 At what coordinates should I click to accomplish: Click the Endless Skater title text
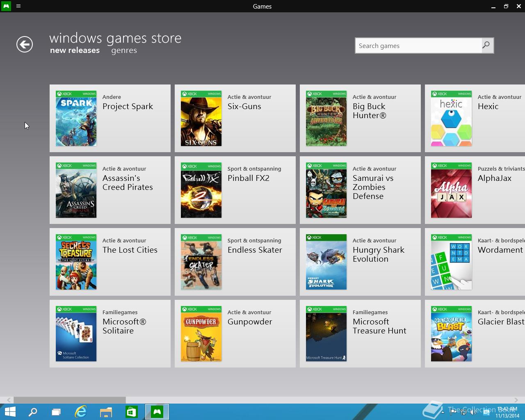coord(255,250)
